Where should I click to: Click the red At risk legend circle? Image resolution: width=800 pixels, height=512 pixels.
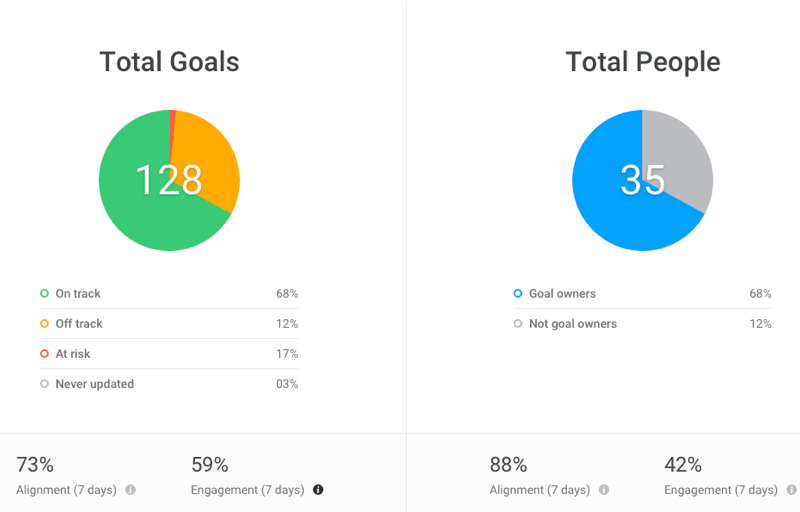click(x=44, y=353)
